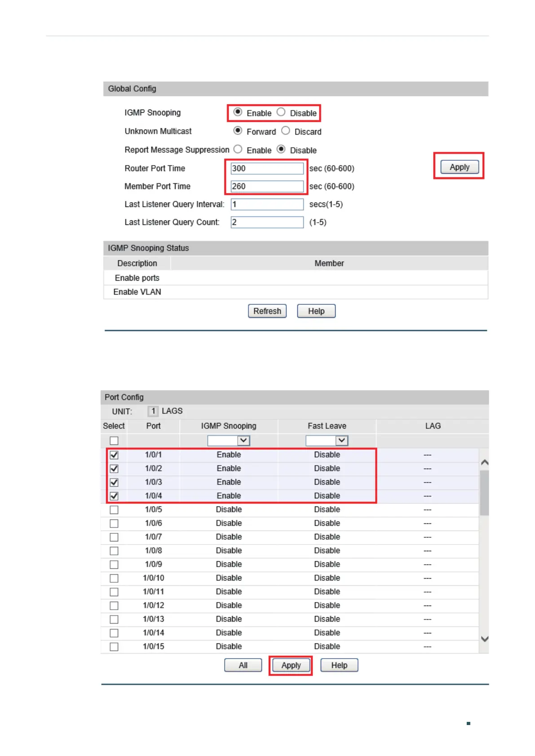Check port 1/0/8 checkbox
535x756 pixels.
pos(114,551)
